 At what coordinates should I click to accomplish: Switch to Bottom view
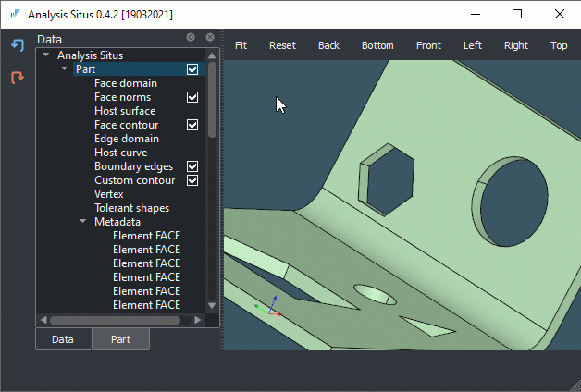[377, 45]
